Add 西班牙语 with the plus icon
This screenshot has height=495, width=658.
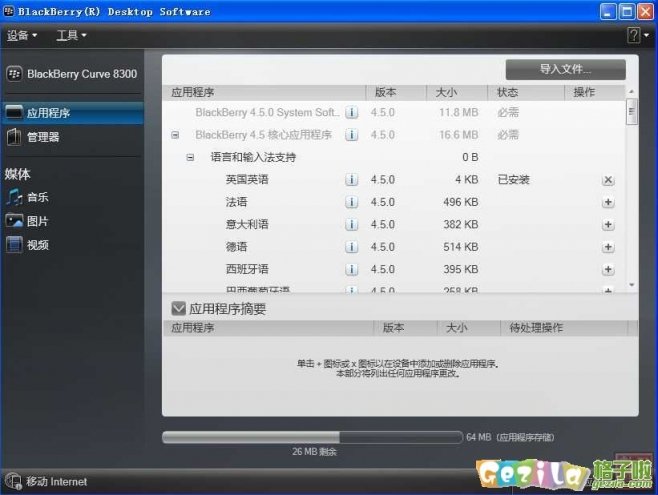click(608, 269)
